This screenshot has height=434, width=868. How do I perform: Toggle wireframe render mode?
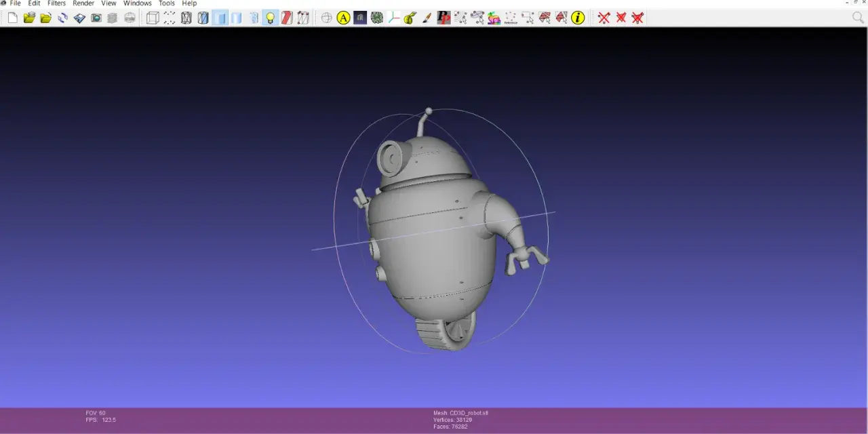[186, 18]
